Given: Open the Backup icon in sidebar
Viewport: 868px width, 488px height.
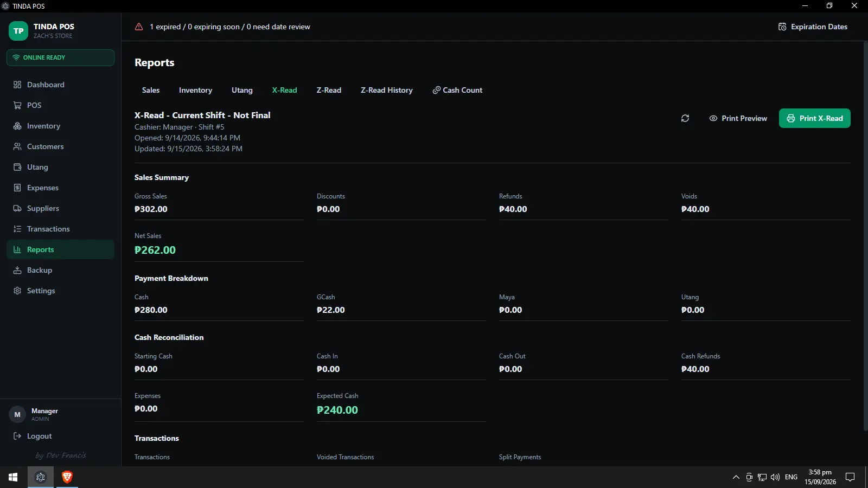Looking at the screenshot, I should coord(17,270).
